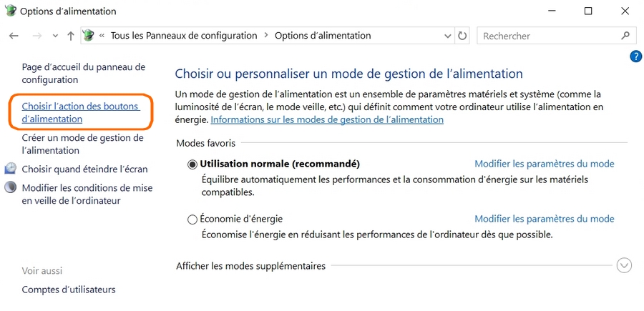
Task: Click in the Rechercher search field
Action: coord(547,36)
